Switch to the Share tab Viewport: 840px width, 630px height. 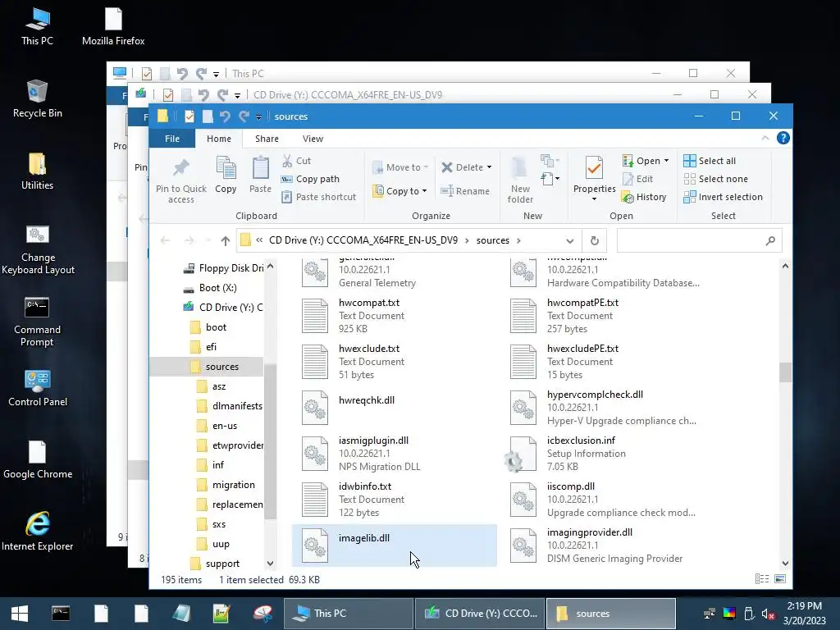coord(267,139)
